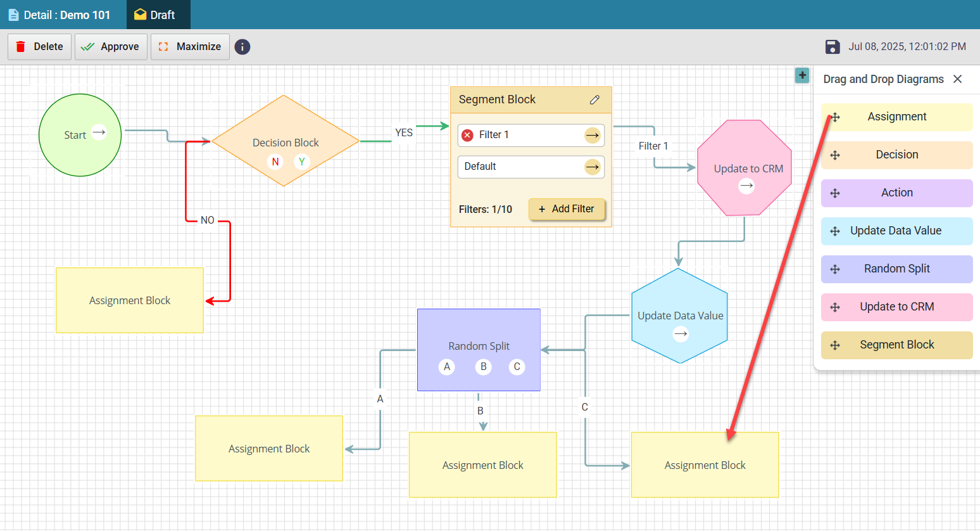The image size is (980, 531).
Task: Click the C connector on Random Split
Action: click(517, 367)
